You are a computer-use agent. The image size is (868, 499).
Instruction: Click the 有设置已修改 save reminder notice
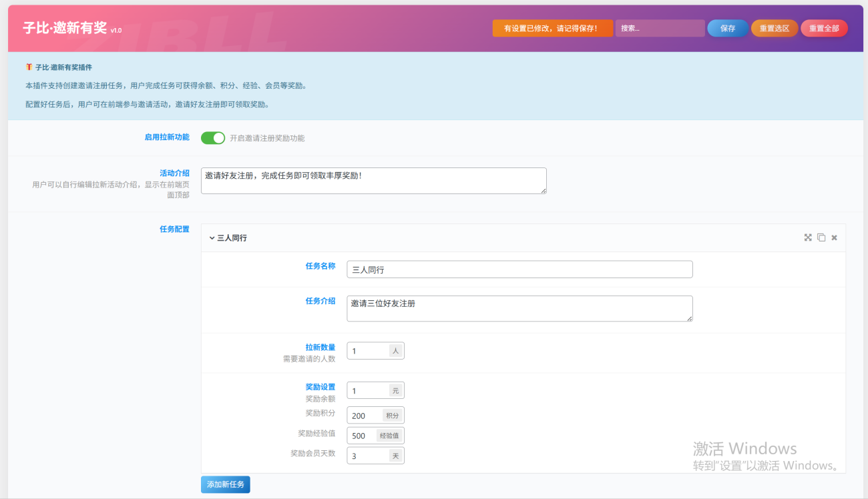coord(552,28)
